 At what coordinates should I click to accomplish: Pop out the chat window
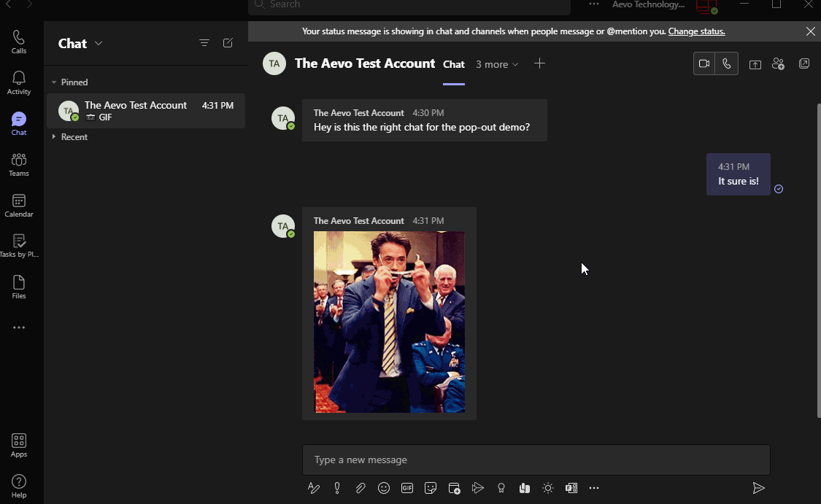(x=804, y=64)
